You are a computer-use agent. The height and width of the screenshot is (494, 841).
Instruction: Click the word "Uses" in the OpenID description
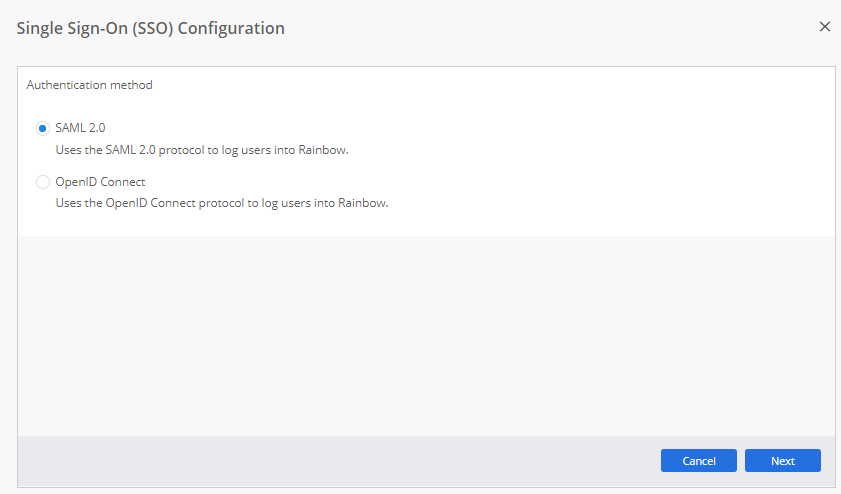pos(69,204)
